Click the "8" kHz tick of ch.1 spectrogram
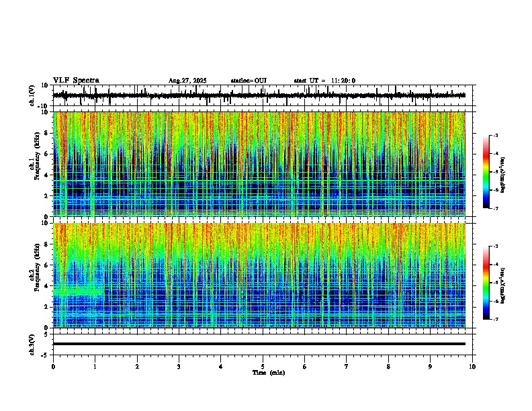Viewport: 532px width, 411px height. tap(46, 133)
